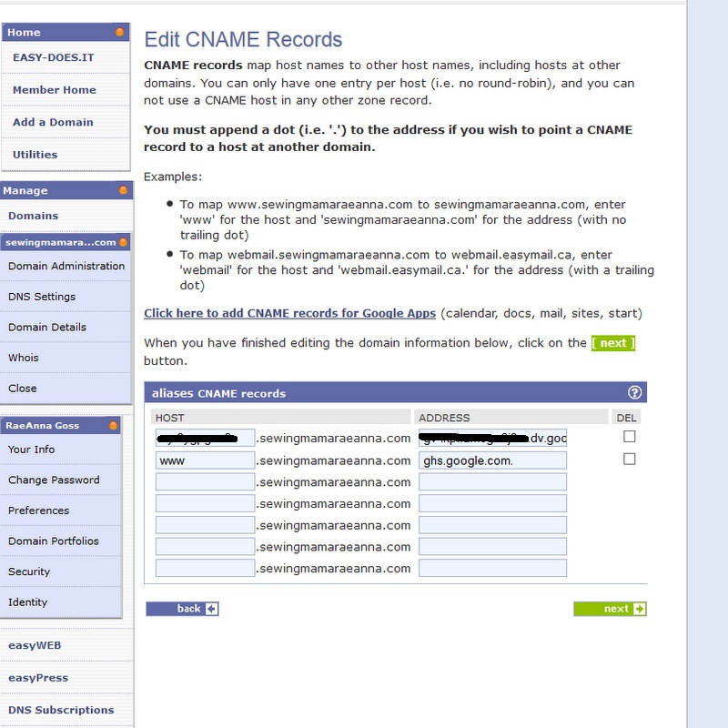Open easyPress

[38, 678]
